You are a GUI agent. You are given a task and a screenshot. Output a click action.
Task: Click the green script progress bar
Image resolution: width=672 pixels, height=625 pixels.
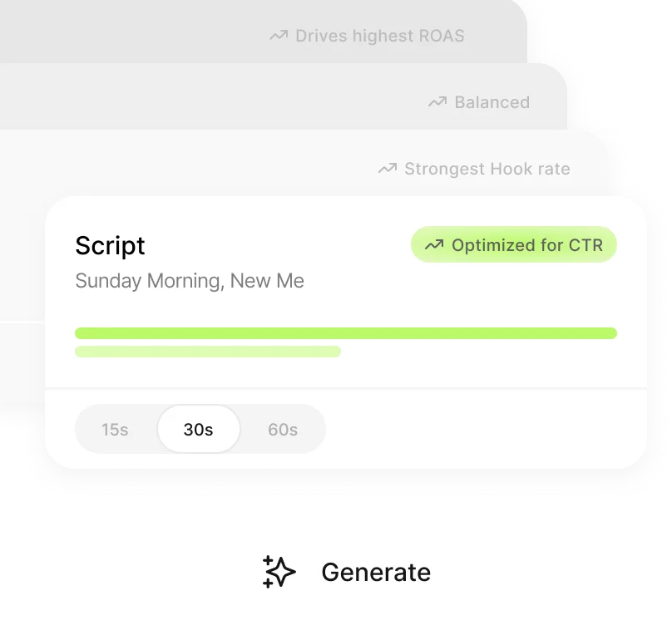[x=346, y=332]
